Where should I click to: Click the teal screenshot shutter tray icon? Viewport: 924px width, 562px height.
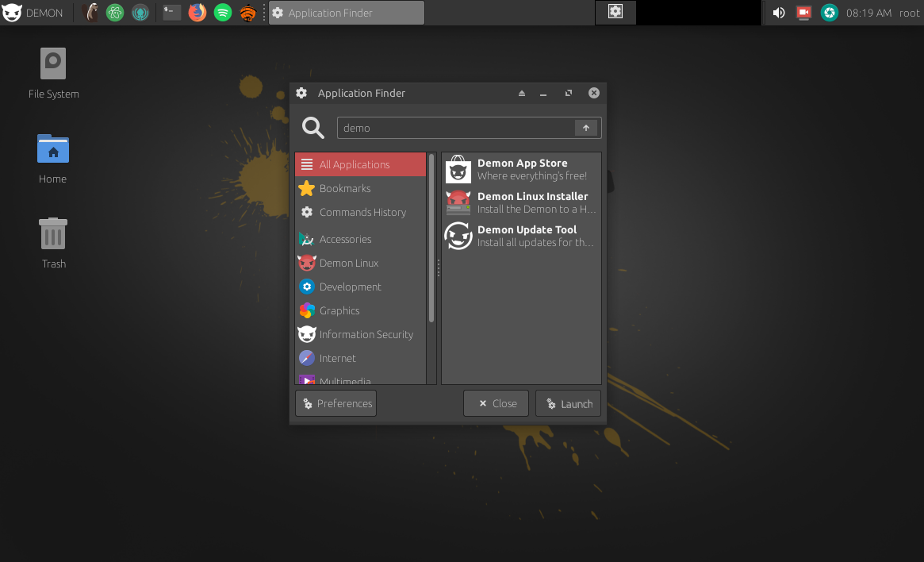pyautogui.click(x=829, y=13)
